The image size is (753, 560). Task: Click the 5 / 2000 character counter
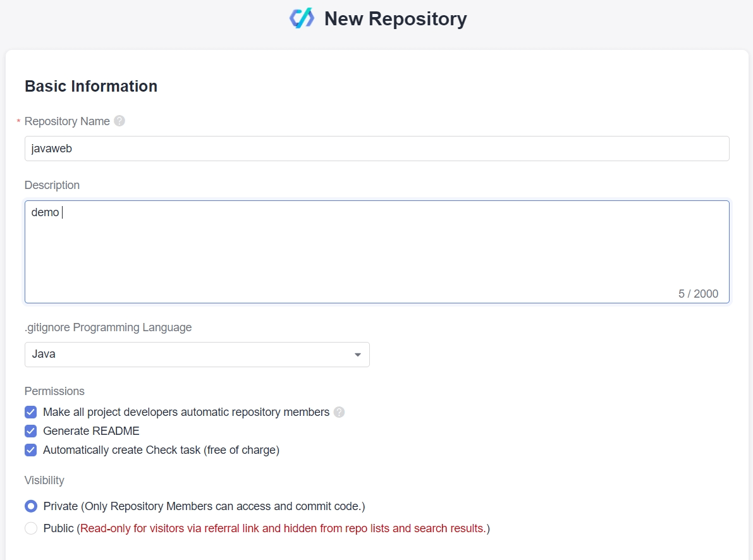pyautogui.click(x=698, y=293)
